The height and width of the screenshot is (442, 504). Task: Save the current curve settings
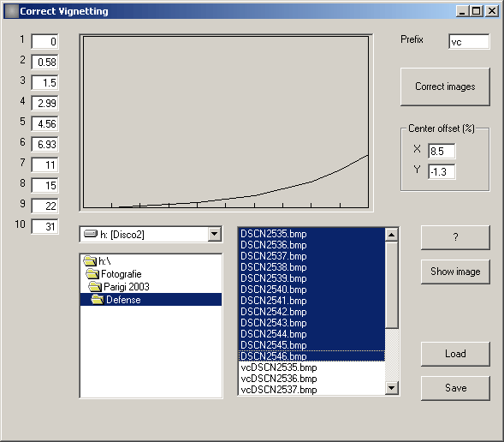(x=455, y=388)
